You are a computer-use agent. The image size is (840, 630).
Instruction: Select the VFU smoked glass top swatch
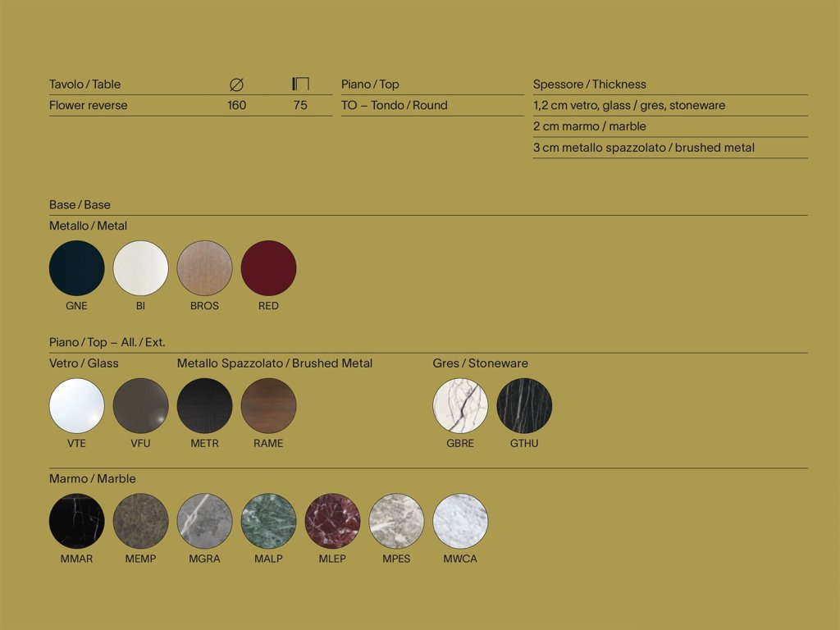[x=141, y=406]
